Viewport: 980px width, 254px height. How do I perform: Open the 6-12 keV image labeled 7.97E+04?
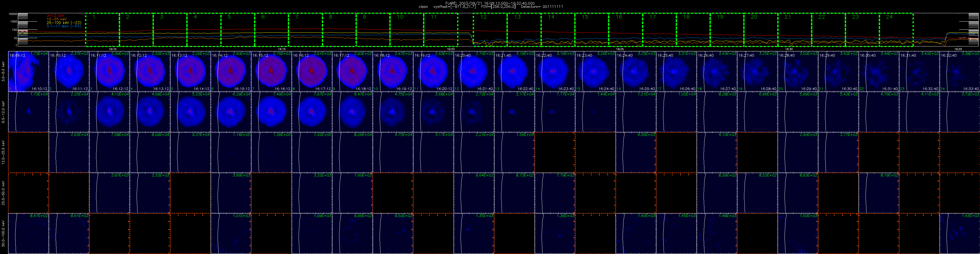tap(312, 112)
